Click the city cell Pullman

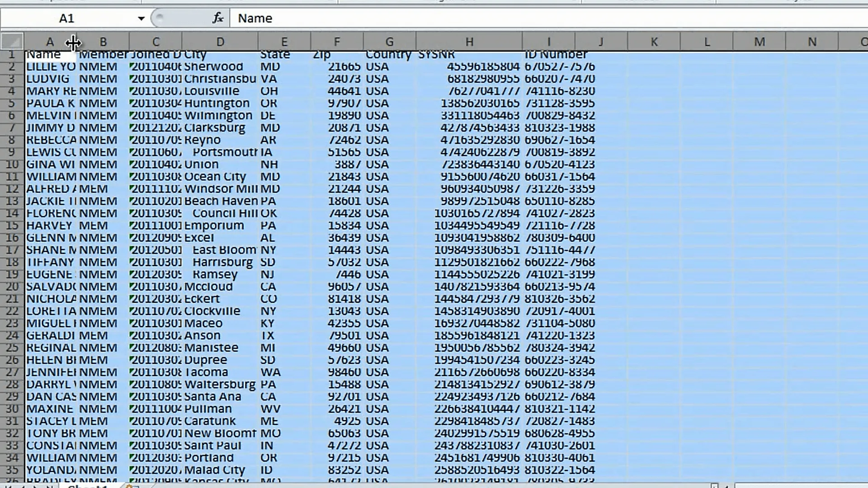coord(220,408)
